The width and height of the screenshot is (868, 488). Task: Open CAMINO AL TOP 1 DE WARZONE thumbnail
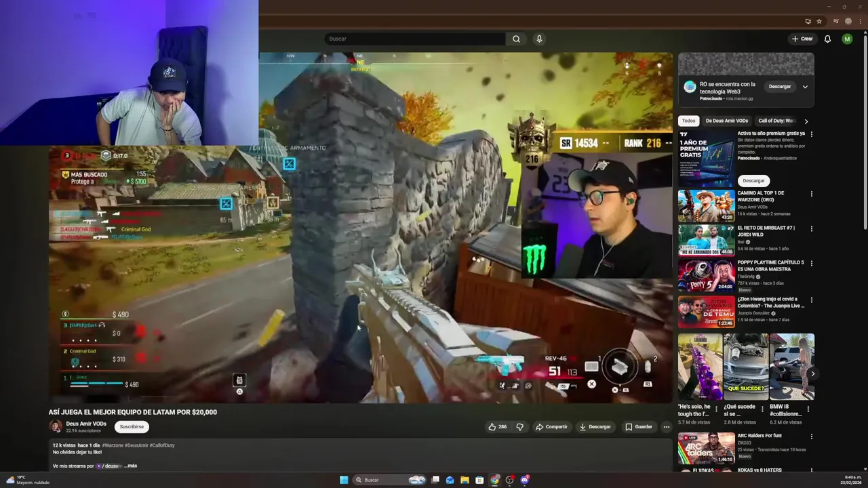706,205
